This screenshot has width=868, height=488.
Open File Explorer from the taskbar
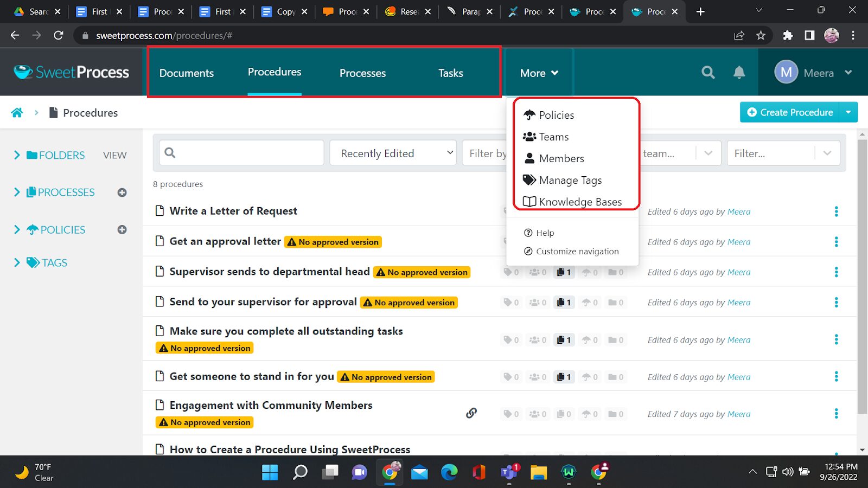539,472
